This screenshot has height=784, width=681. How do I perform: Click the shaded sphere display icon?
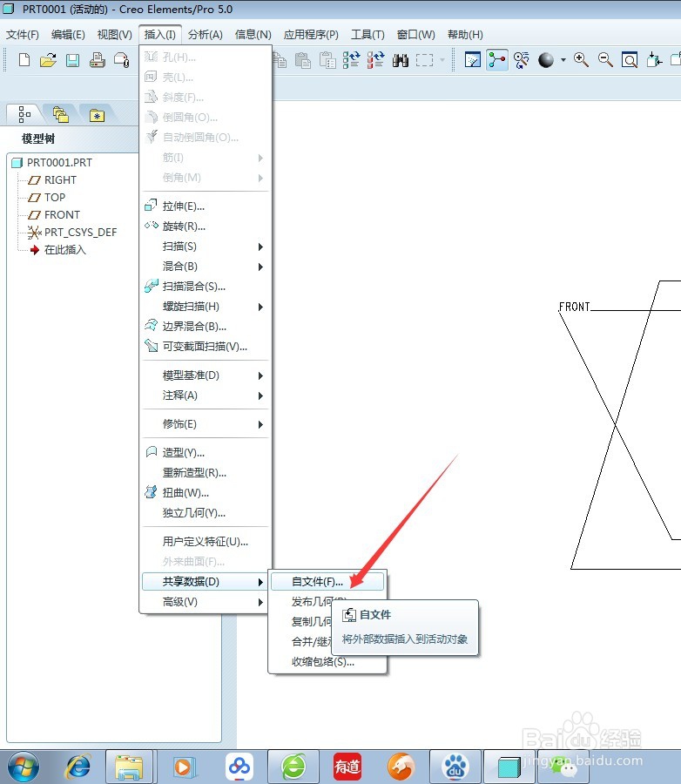point(546,60)
